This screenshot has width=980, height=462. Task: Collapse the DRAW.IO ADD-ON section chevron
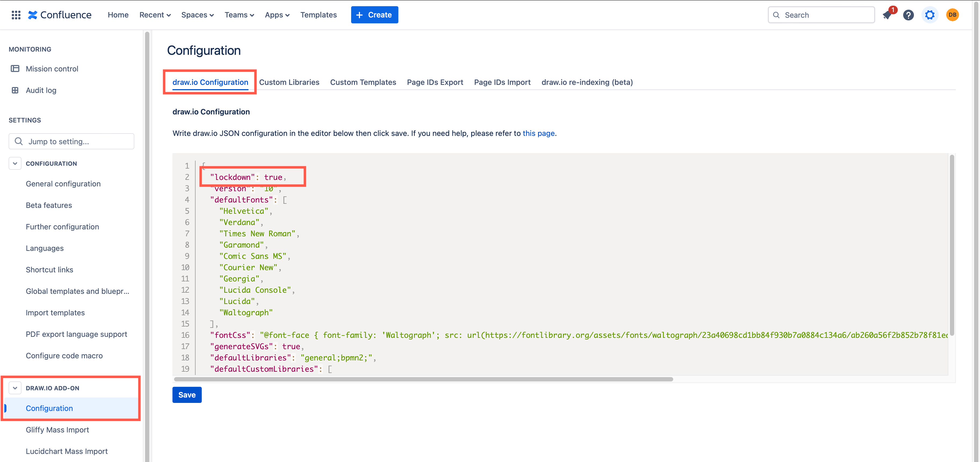click(15, 388)
